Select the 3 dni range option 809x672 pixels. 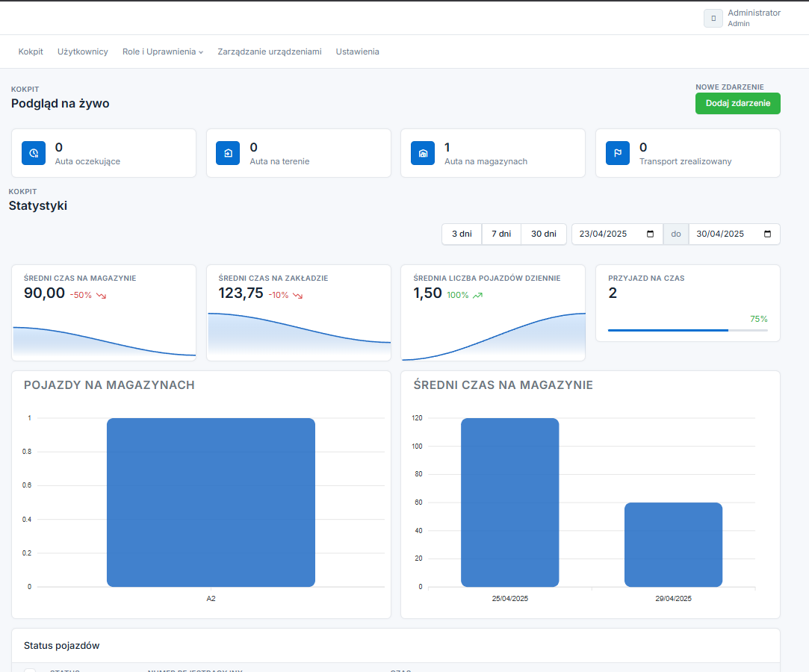[462, 234]
